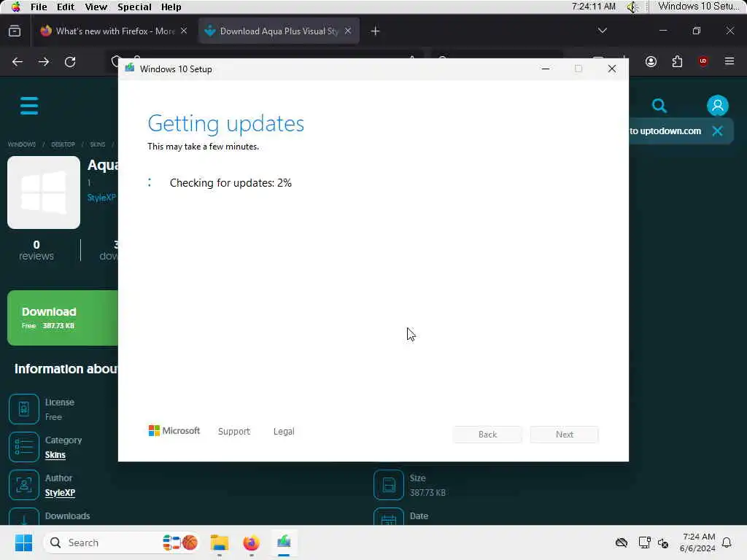The image size is (747, 560).
Task: Reload the current Firefox page
Action: (70, 61)
